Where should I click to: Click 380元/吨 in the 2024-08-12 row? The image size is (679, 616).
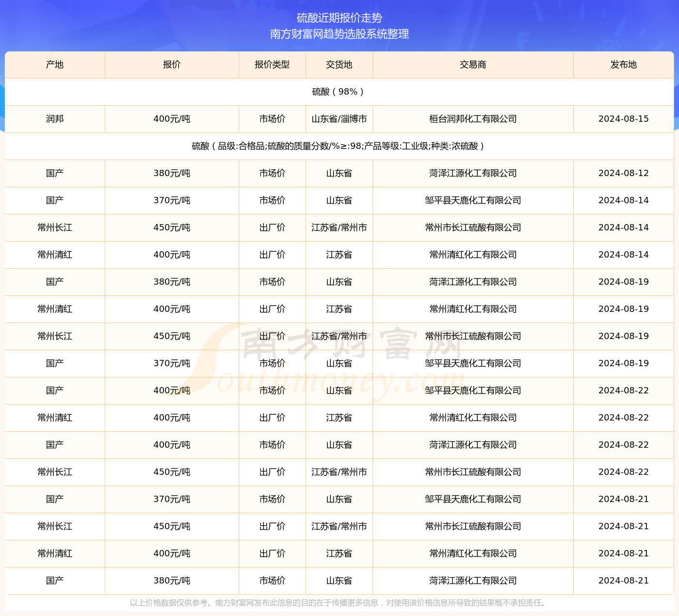[172, 173]
